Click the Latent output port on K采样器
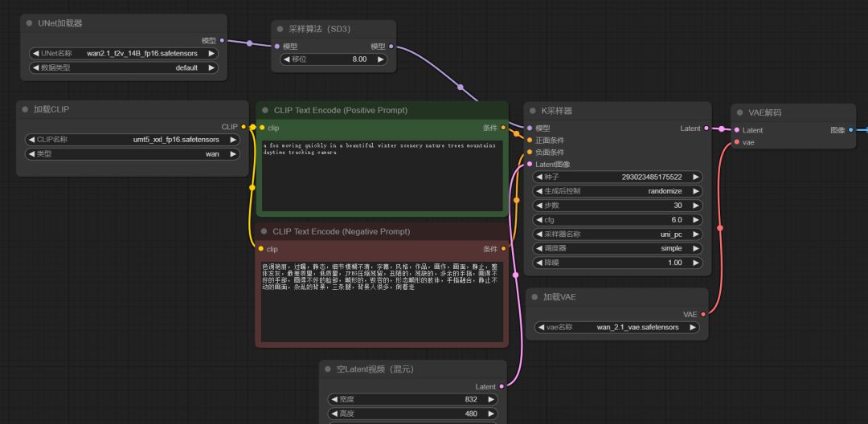Screen dimensions: 868x424 coord(706,128)
